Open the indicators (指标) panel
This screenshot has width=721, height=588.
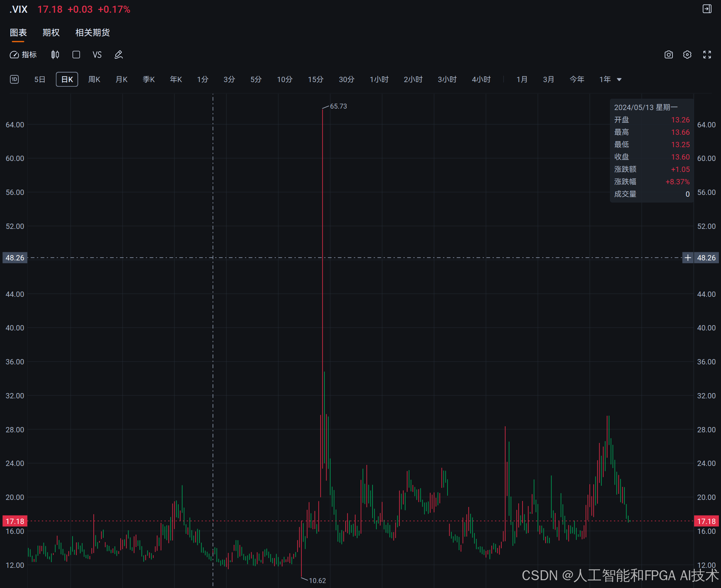point(23,54)
